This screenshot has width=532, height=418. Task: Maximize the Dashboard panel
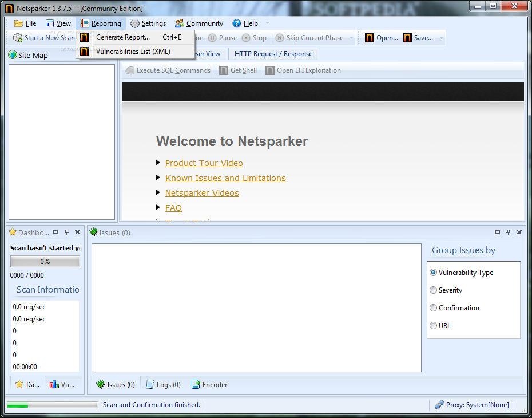pyautogui.click(x=56, y=232)
